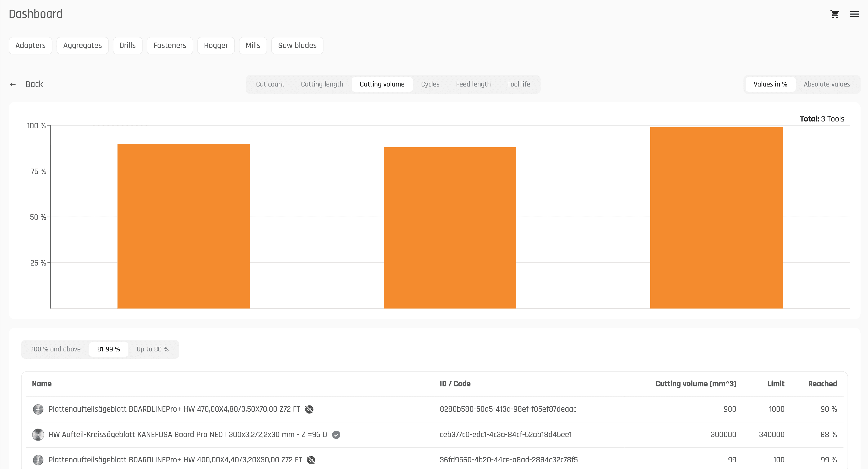Viewport: 868px width, 469px height.
Task: Click the crossed-out status icon on BOARDLINEPro+ 400,00 row
Action: tap(311, 460)
